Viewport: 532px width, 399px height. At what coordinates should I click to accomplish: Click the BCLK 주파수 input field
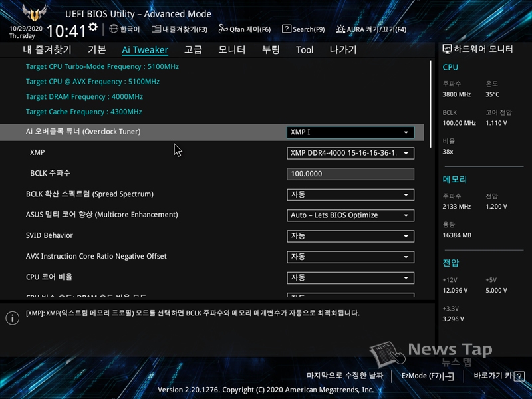click(x=350, y=174)
